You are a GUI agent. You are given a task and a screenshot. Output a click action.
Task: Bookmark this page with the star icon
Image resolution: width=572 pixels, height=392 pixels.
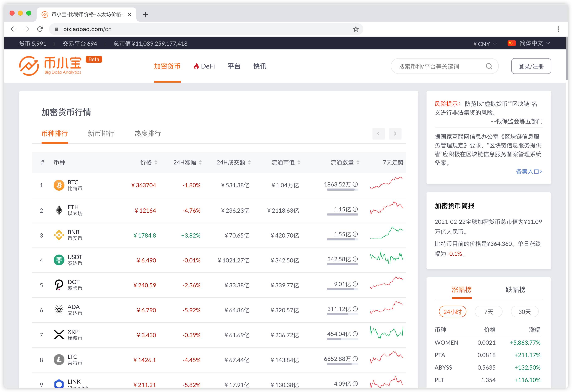click(x=356, y=29)
